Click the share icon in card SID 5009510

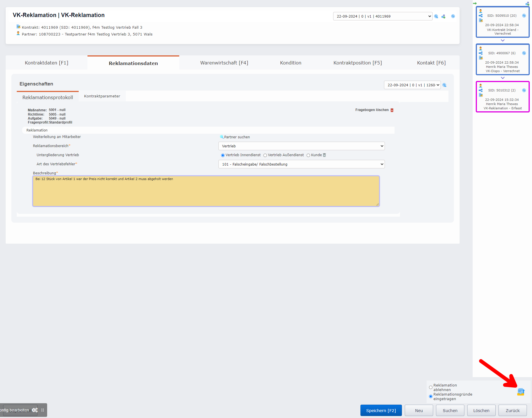(481, 16)
